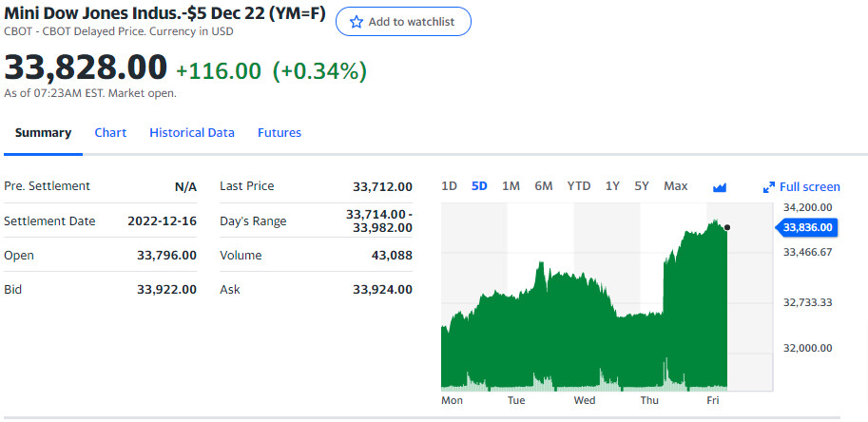Show the 5Y chart range

642,186
